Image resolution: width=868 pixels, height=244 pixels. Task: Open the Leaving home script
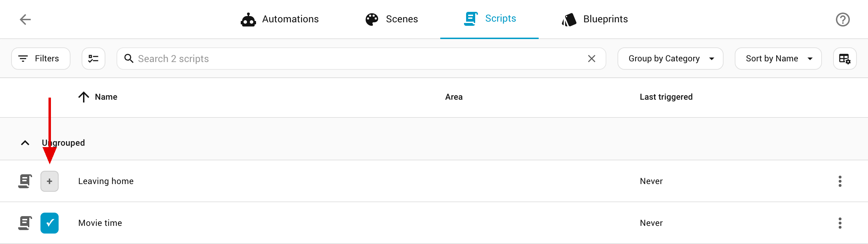tap(106, 181)
